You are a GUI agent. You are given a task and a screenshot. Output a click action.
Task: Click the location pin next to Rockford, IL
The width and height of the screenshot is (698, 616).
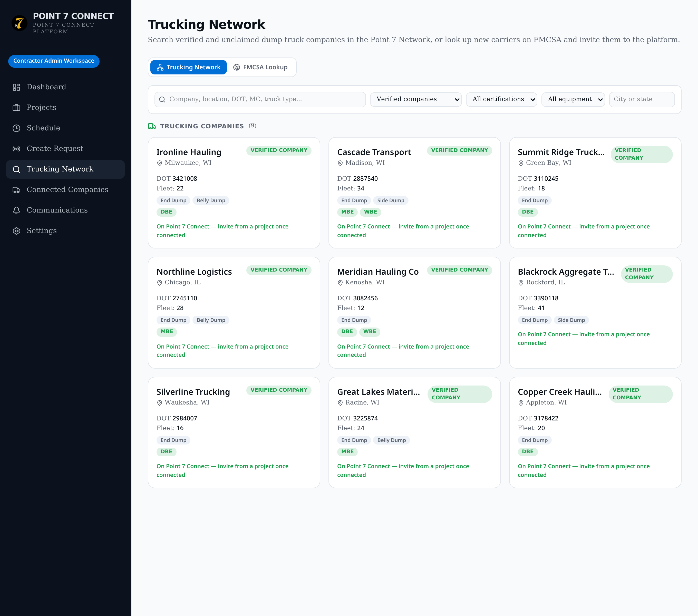tap(521, 283)
